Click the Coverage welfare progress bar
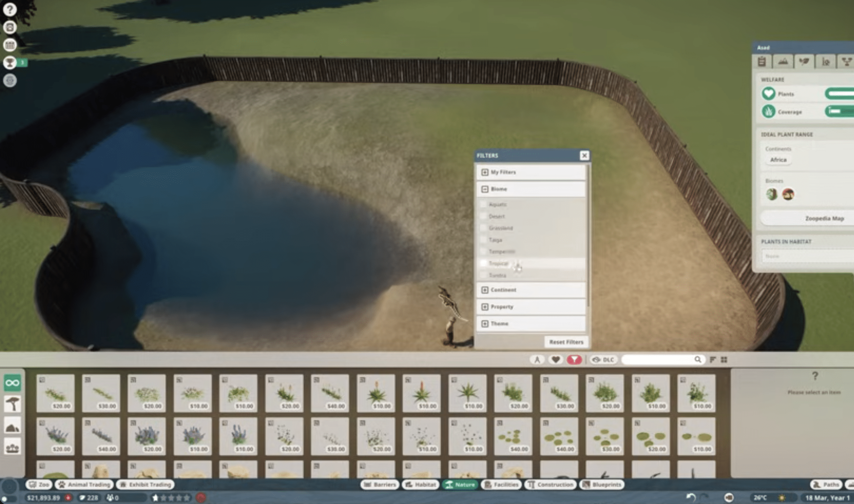Viewport: 854px width, 504px height. [839, 111]
